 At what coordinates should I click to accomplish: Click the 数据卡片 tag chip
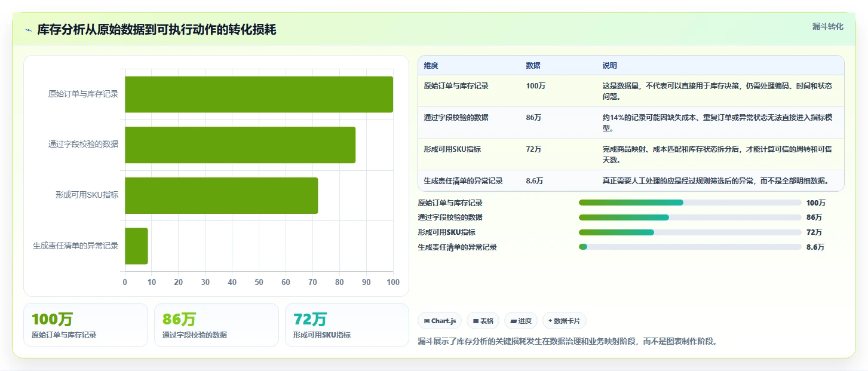pyautogui.click(x=565, y=321)
